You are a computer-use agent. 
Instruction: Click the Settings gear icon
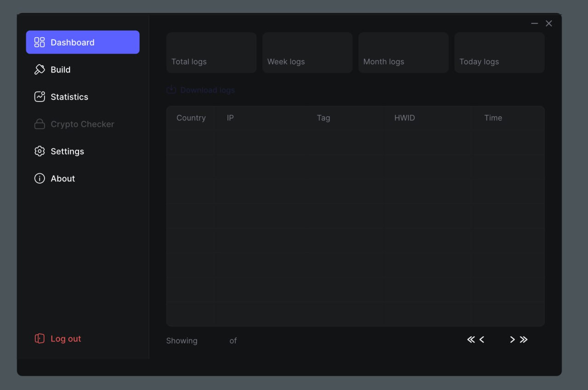40,151
